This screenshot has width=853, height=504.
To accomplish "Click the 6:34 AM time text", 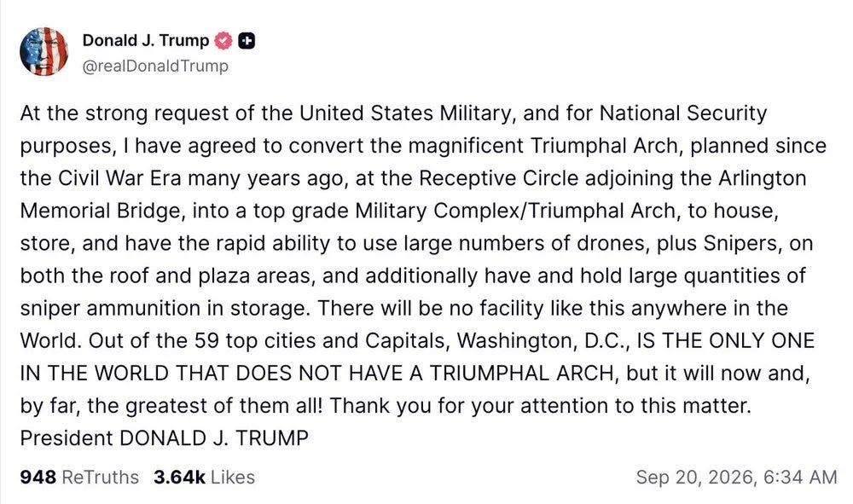I will click(800, 477).
